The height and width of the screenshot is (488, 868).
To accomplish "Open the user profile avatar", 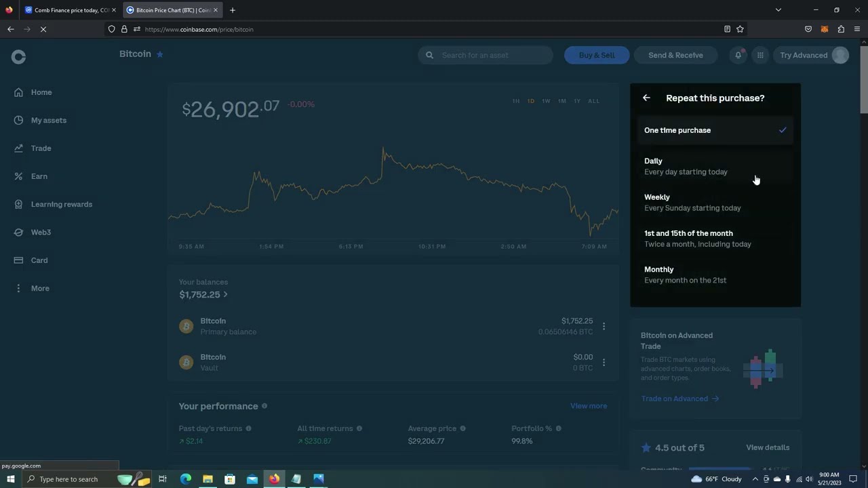I will 840,55.
